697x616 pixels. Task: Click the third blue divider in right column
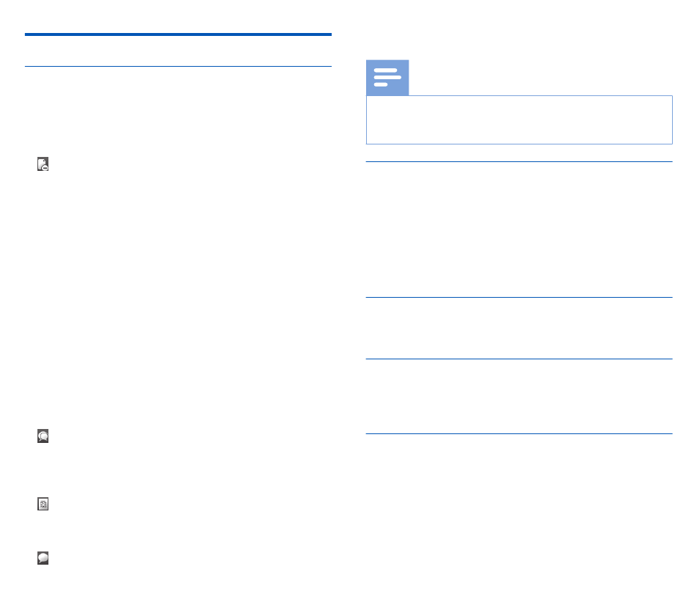tap(519, 359)
